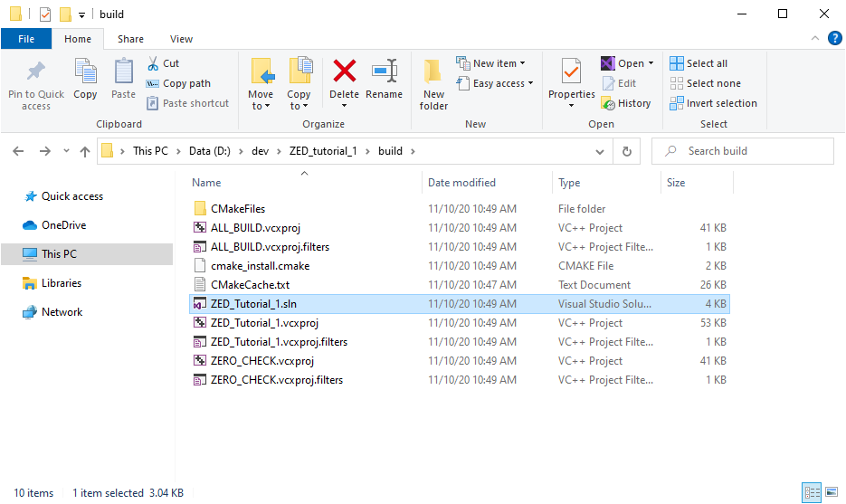This screenshot has height=504, width=846.
Task: Click ZED_tutorial_1 breadcrumb segment
Action: click(323, 151)
